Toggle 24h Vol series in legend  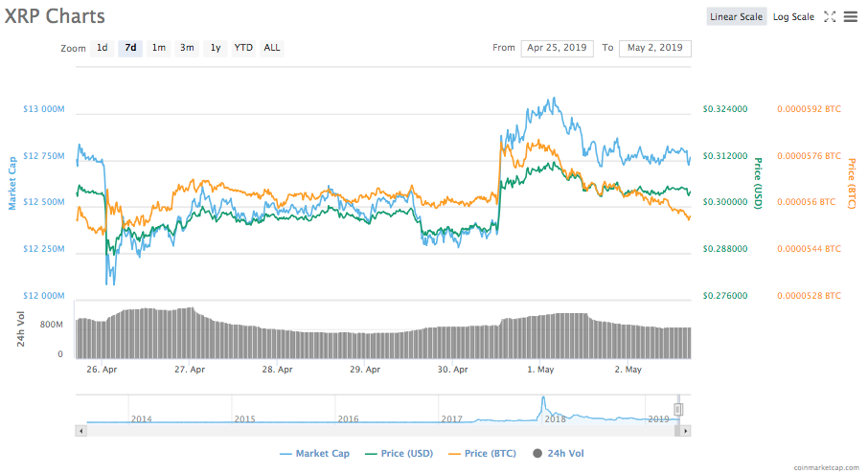(x=559, y=454)
